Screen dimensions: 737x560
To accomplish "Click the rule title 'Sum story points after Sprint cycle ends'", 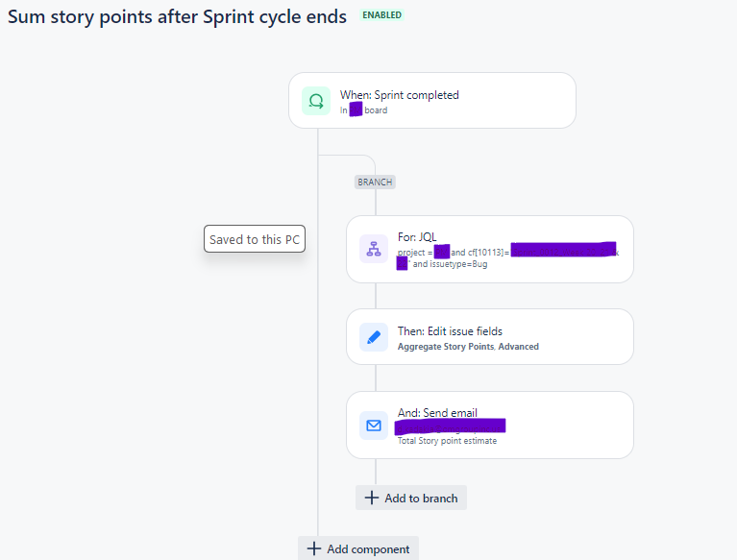I will (x=178, y=17).
